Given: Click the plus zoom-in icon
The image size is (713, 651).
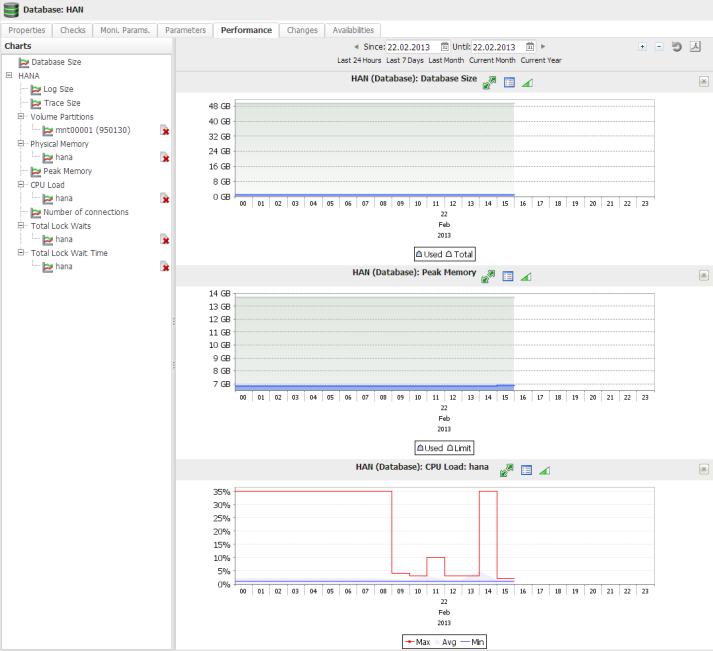Looking at the screenshot, I should point(642,46).
